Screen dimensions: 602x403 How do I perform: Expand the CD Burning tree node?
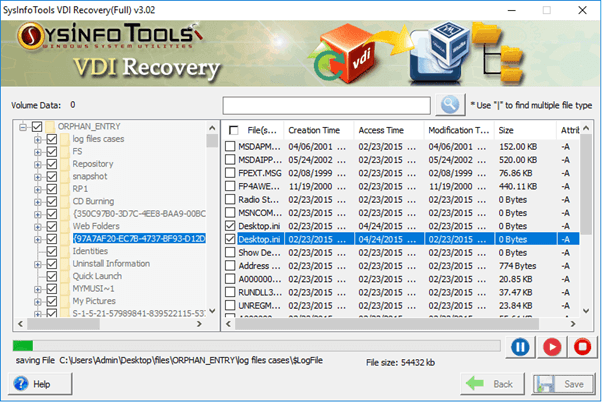pyautogui.click(x=38, y=202)
